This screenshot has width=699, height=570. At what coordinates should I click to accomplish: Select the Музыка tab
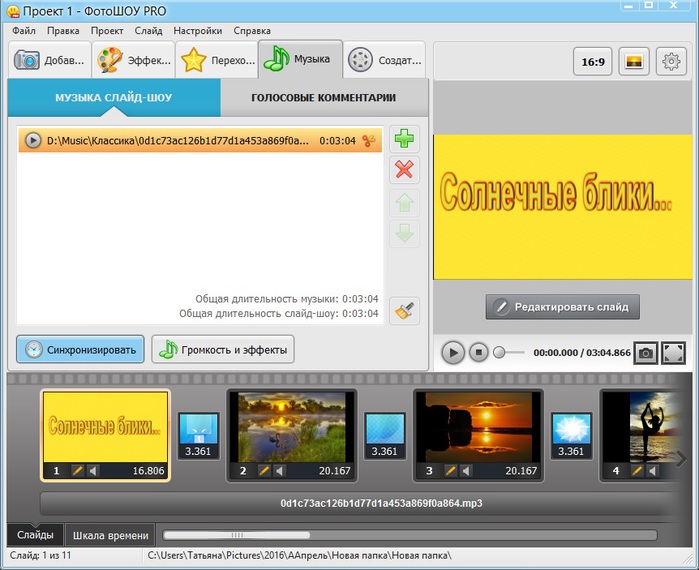pyautogui.click(x=300, y=59)
